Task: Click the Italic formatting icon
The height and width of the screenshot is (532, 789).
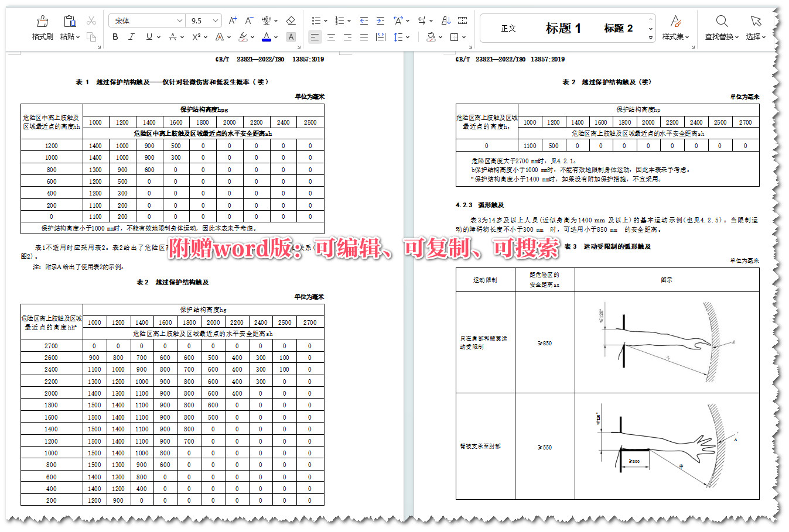Action: 131,37
